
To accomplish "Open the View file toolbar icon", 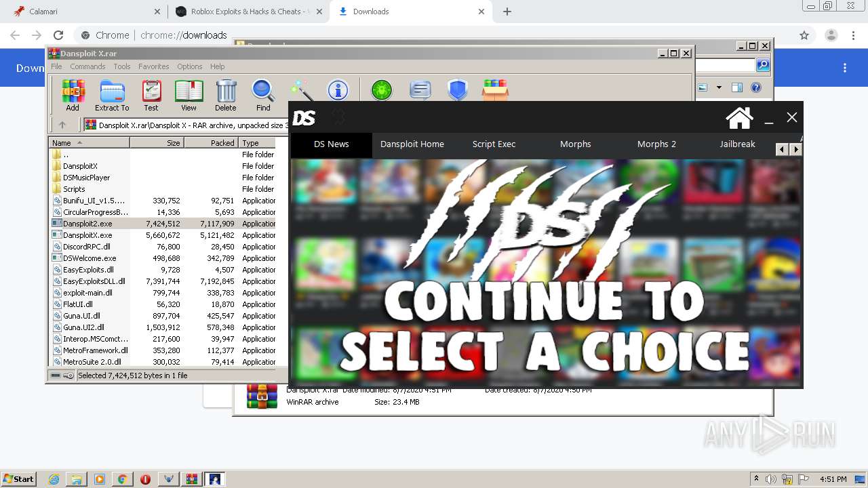I will coord(189,96).
